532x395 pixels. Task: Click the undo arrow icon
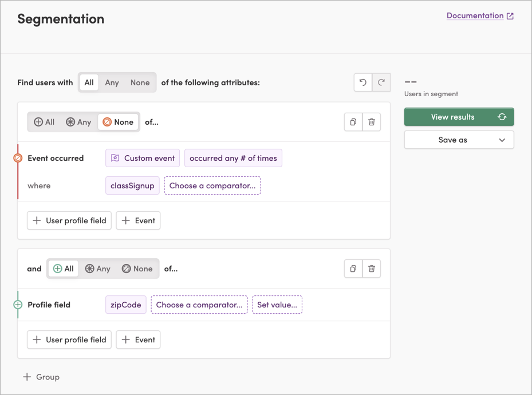[362, 82]
